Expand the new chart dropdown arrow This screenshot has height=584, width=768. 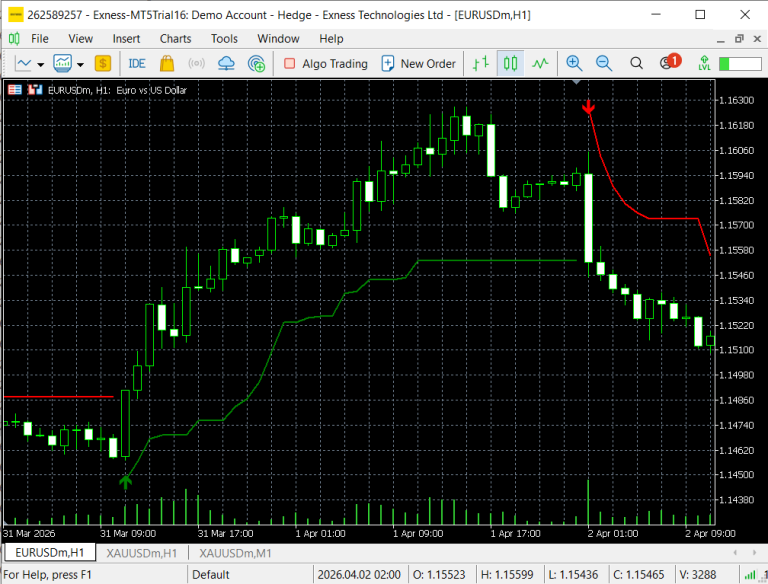41,64
